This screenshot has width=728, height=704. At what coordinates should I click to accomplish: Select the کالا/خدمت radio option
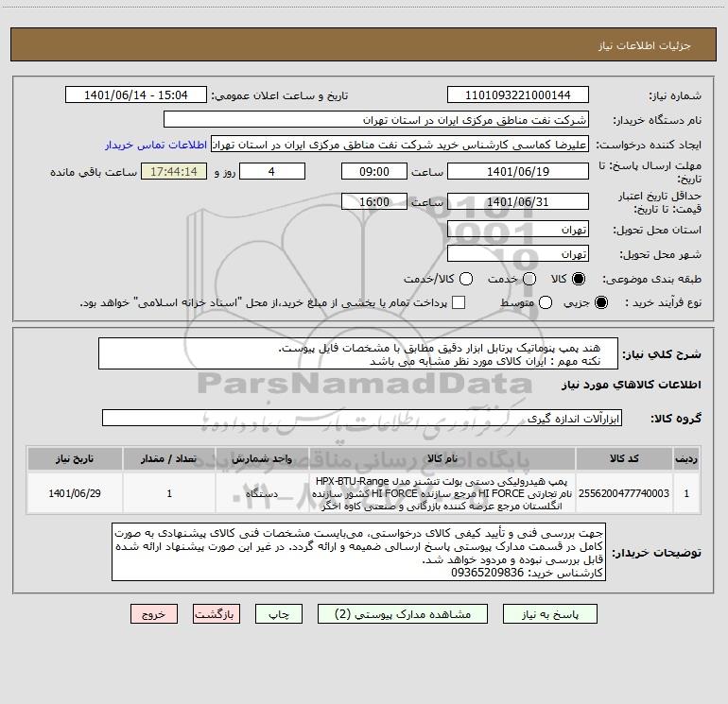pos(466,279)
